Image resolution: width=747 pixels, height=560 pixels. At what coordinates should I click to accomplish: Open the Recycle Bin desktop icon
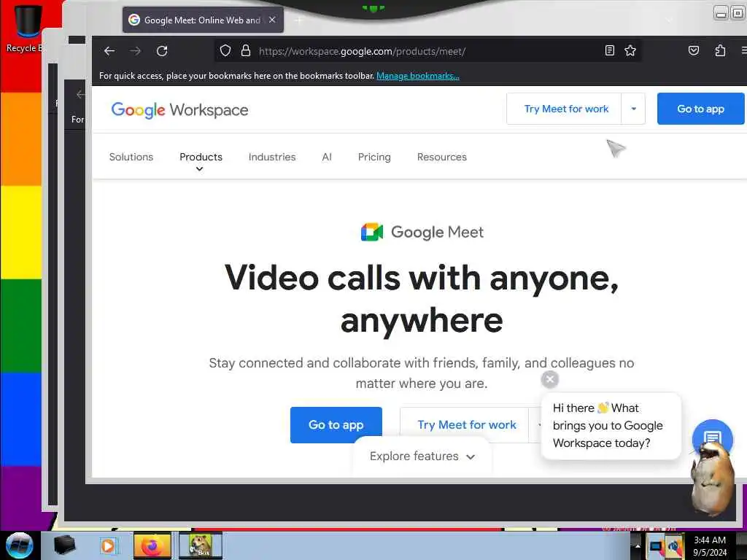tap(26, 27)
